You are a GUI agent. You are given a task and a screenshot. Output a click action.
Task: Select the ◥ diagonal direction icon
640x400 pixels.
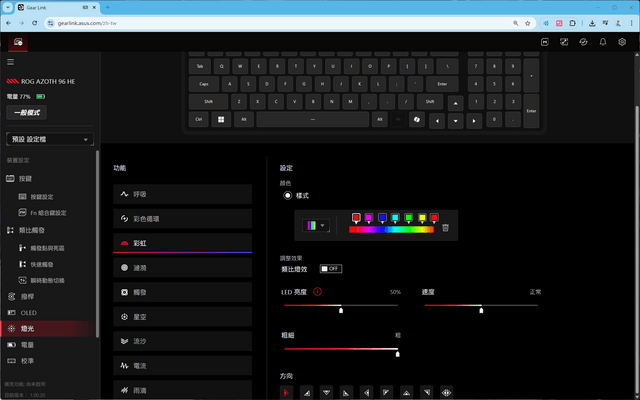(x=426, y=393)
